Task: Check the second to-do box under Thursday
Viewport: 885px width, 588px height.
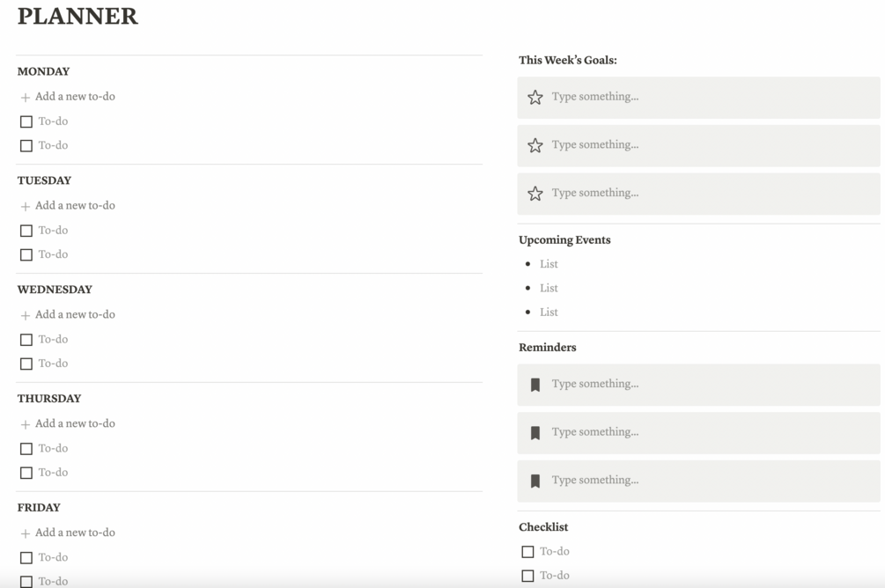Action: coord(26,473)
